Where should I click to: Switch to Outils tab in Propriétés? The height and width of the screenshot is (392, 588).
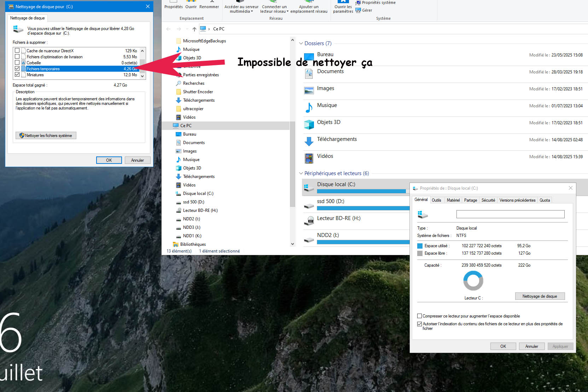(436, 200)
